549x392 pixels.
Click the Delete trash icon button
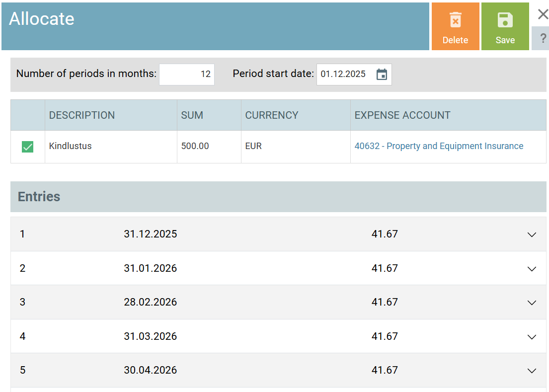[455, 26]
